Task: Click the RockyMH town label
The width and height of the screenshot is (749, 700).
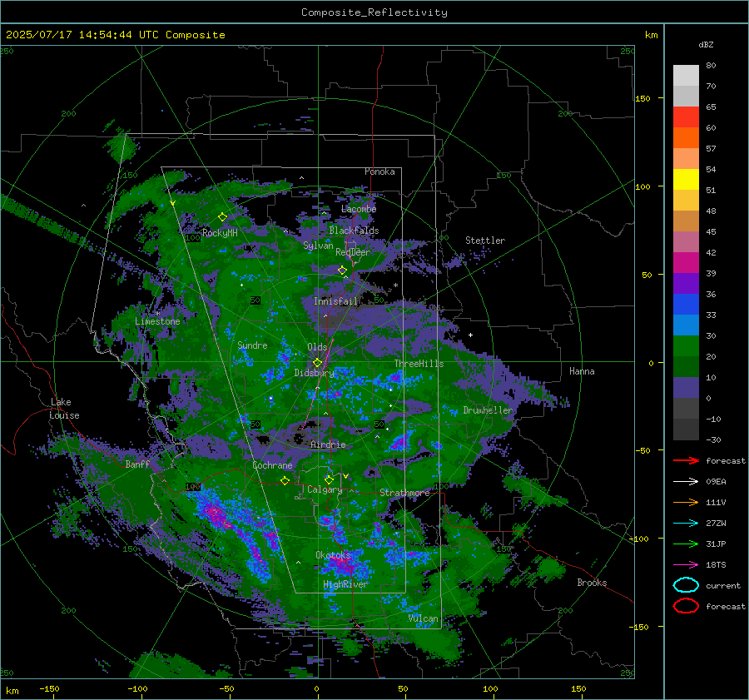Action: tap(220, 233)
